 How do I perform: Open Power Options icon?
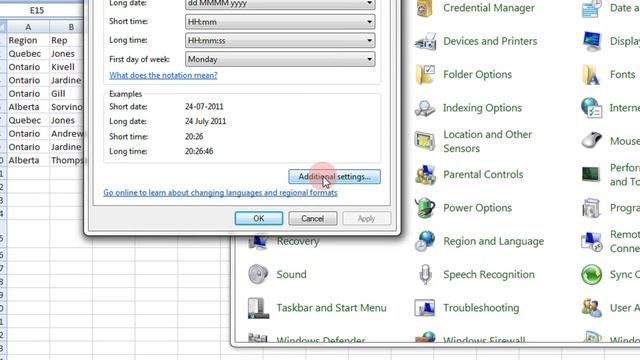click(425, 208)
